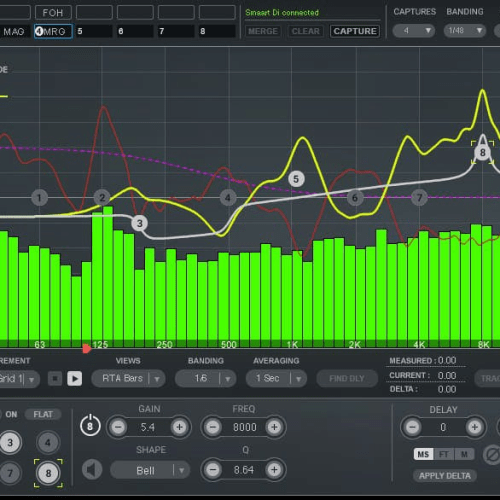Image resolution: width=500 pixels, height=500 pixels.
Task: Select EQ band 3 node on graph
Action: 140,223
